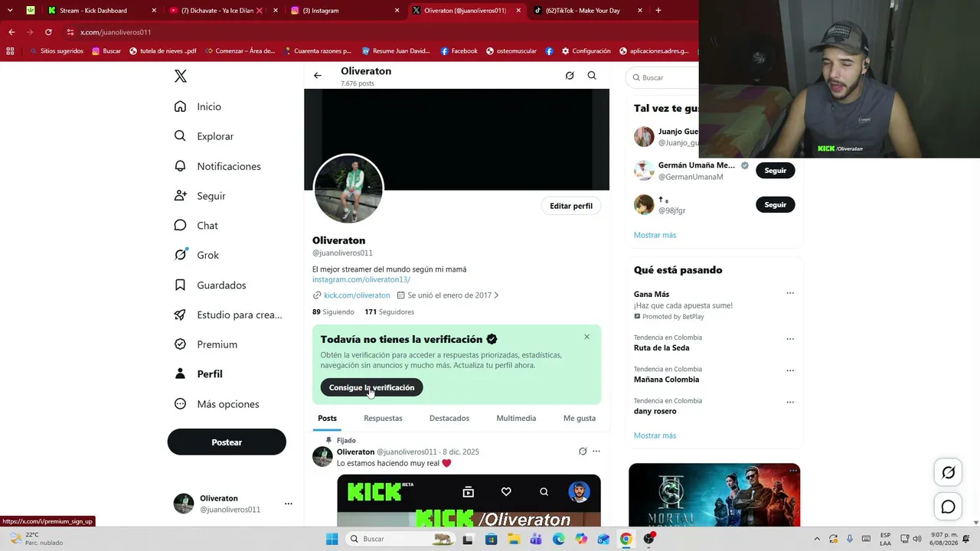Search within the profile using magnifier icon

click(x=592, y=76)
